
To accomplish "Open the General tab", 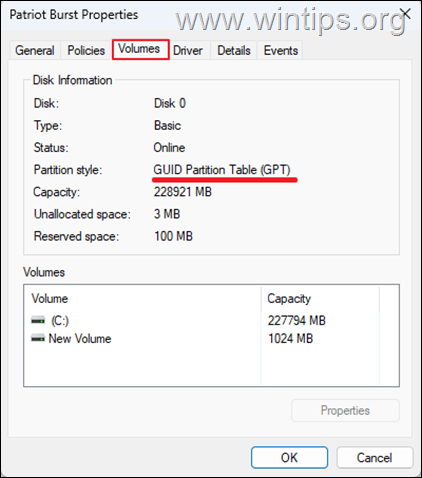I will [35, 50].
